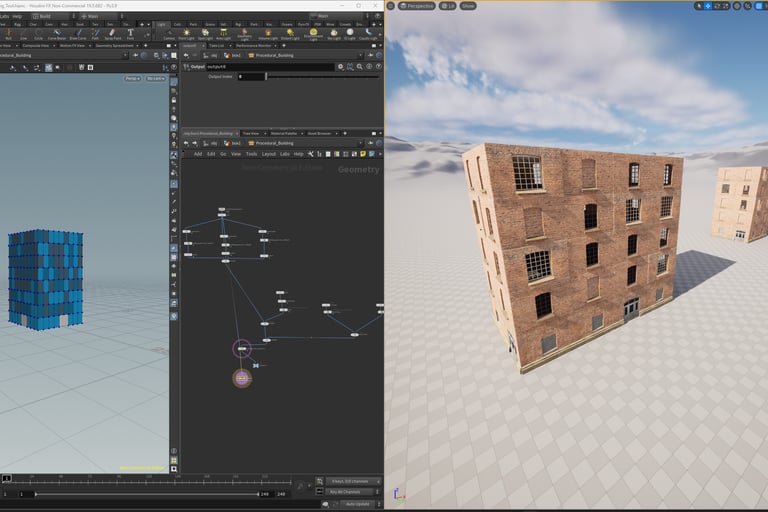Click the parameter pane search magnifier icon
Viewport: 768px width, 512px height.
click(360, 67)
